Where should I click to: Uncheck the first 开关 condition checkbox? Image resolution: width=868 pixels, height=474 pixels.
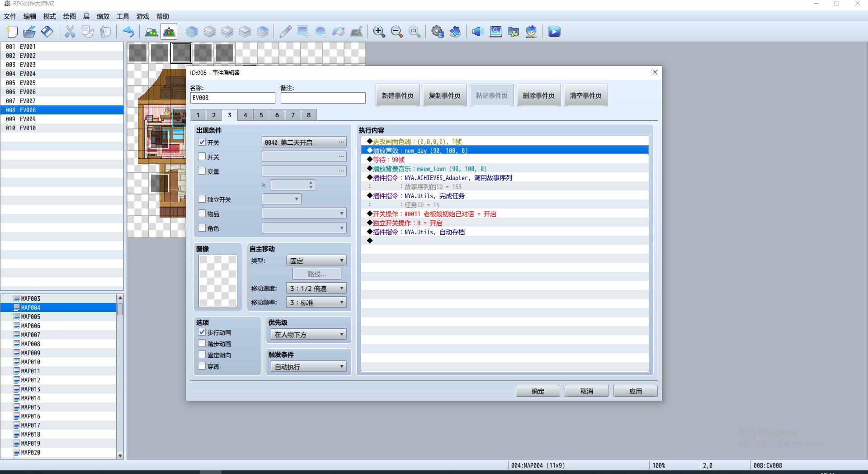[202, 142]
